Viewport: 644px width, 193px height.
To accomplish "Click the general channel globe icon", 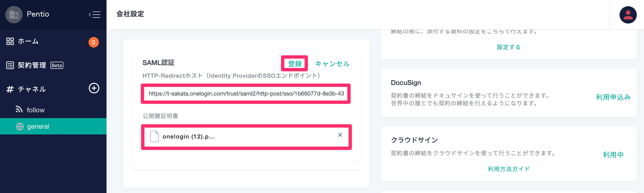I will click(20, 127).
